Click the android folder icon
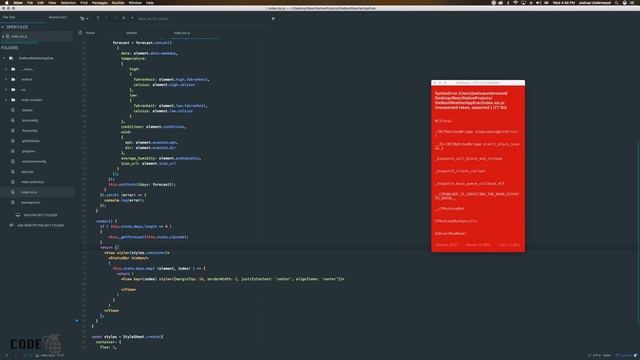This screenshot has height=360, width=640. pyautogui.click(x=13, y=79)
